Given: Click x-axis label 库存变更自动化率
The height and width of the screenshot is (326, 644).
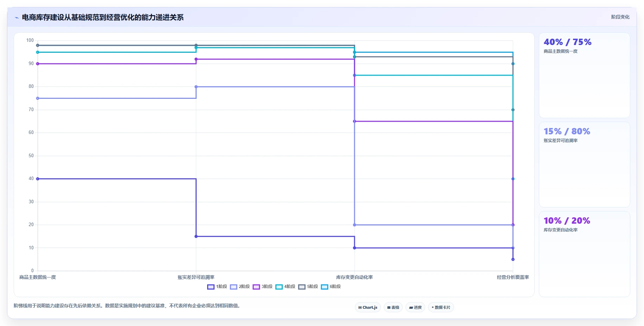Looking at the screenshot, I should (x=355, y=277).
